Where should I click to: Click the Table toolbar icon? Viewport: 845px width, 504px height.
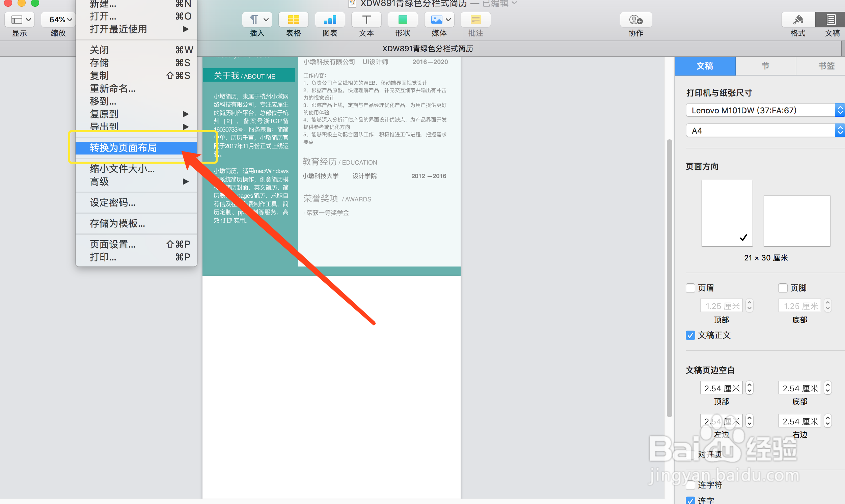[x=293, y=20]
